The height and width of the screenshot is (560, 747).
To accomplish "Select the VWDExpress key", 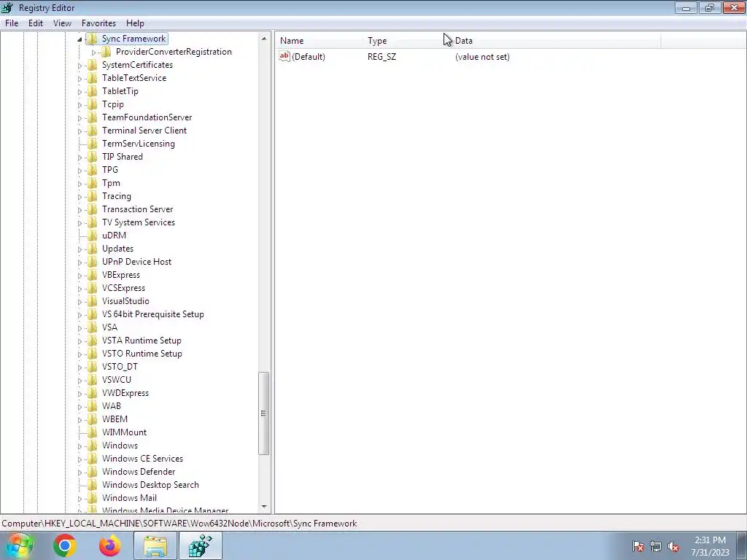I will pyautogui.click(x=125, y=393).
